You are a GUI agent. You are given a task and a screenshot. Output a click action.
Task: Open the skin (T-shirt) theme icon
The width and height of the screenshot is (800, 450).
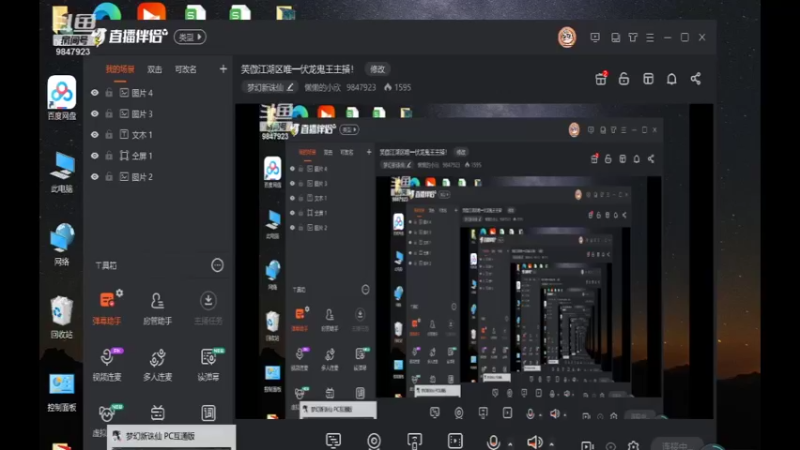633,37
